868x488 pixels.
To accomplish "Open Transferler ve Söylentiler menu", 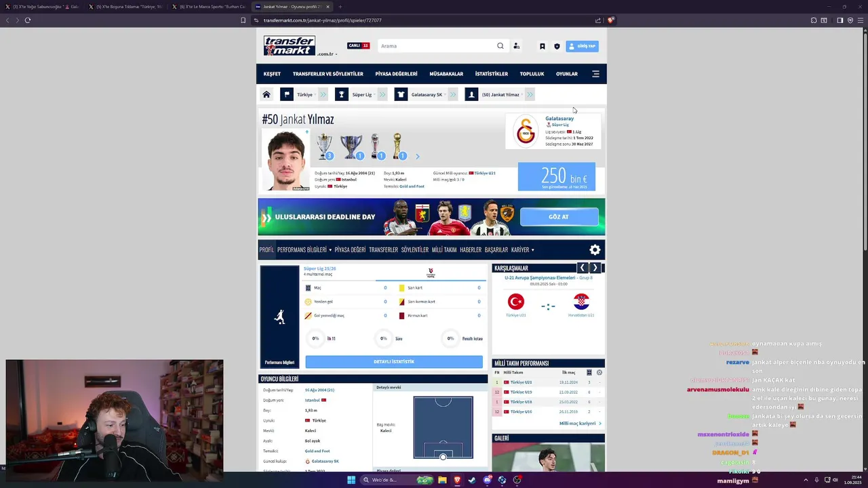I will coord(328,74).
